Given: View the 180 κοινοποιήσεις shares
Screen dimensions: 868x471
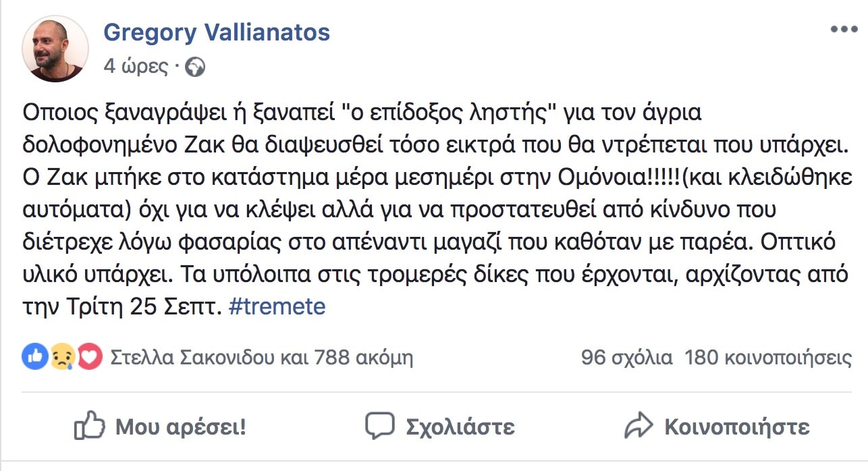Looking at the screenshot, I should pos(768,357).
